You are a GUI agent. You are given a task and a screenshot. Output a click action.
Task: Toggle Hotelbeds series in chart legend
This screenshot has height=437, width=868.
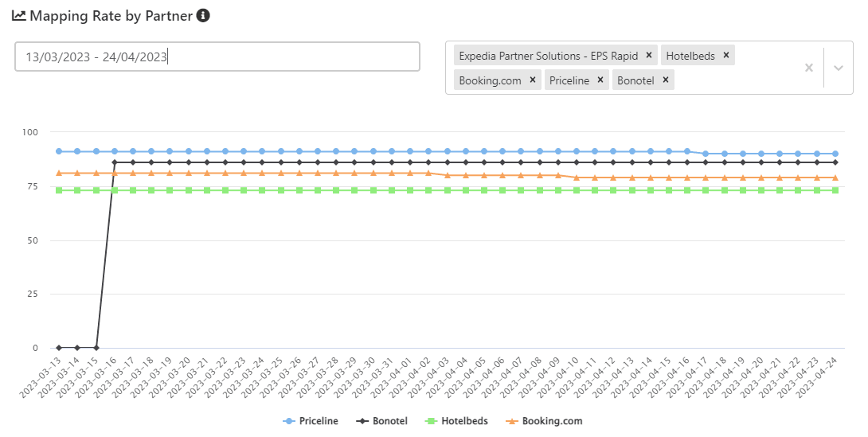[x=457, y=421]
